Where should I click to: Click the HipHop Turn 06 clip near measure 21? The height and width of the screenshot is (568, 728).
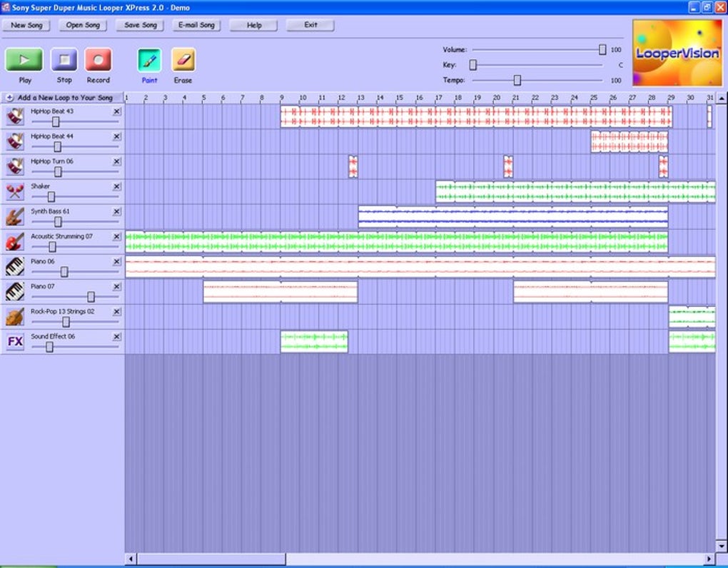pyautogui.click(x=508, y=166)
